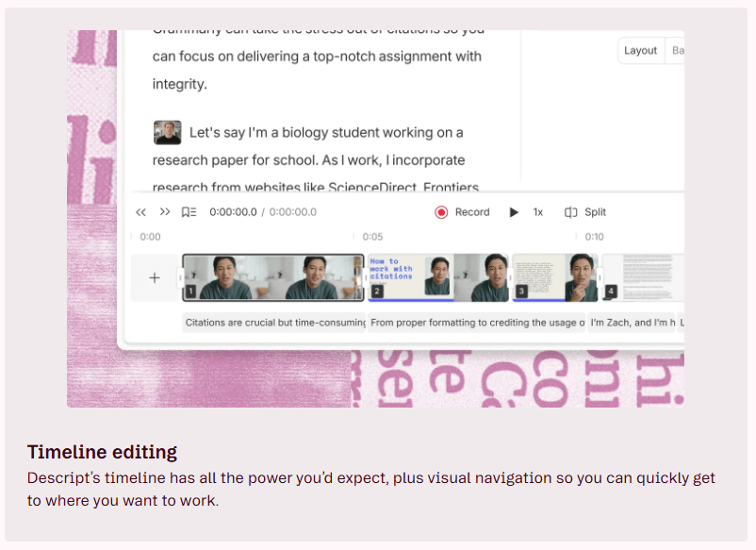Select scene 3 thumbnail in the timeline
The width and height of the screenshot is (756, 550).
coord(555,277)
